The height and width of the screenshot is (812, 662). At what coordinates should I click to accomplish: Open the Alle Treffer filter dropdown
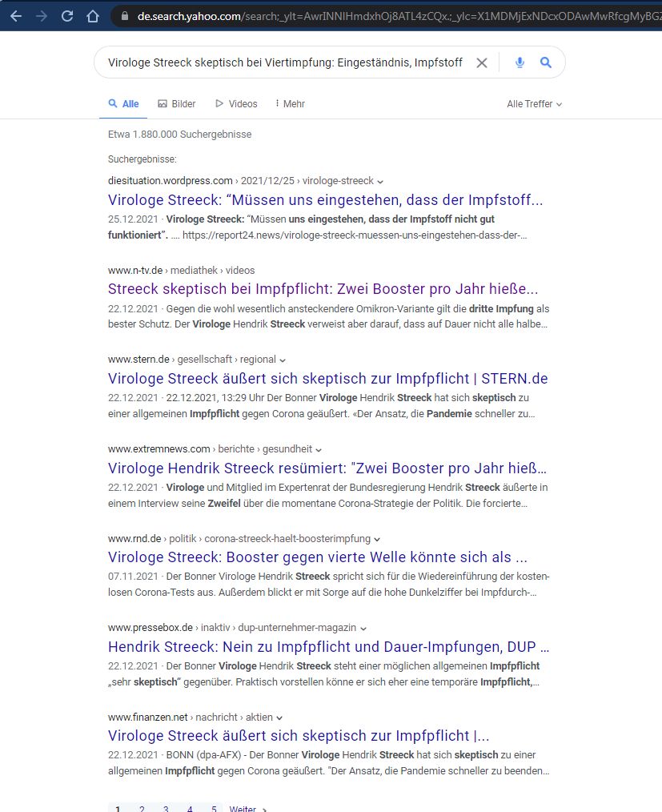(534, 104)
